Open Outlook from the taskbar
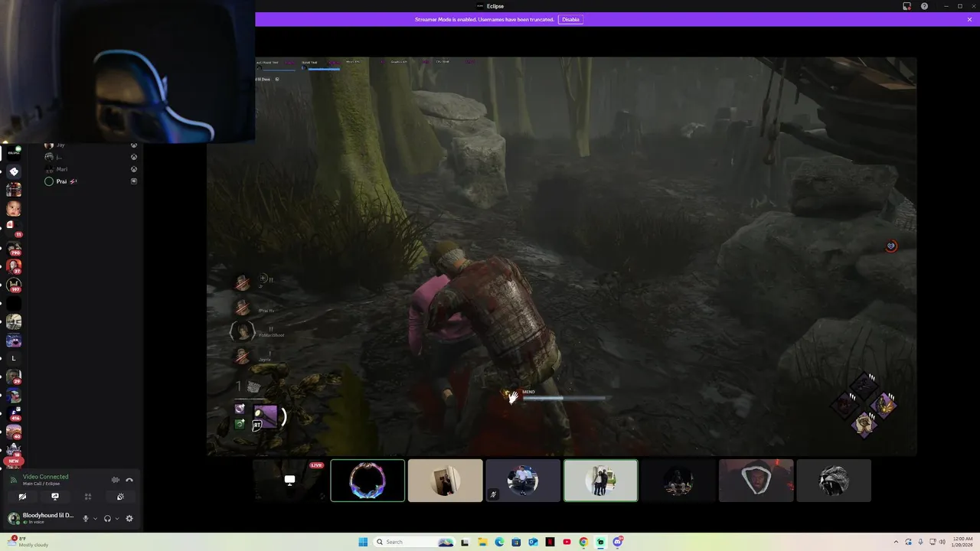980x551 pixels. (533, 542)
